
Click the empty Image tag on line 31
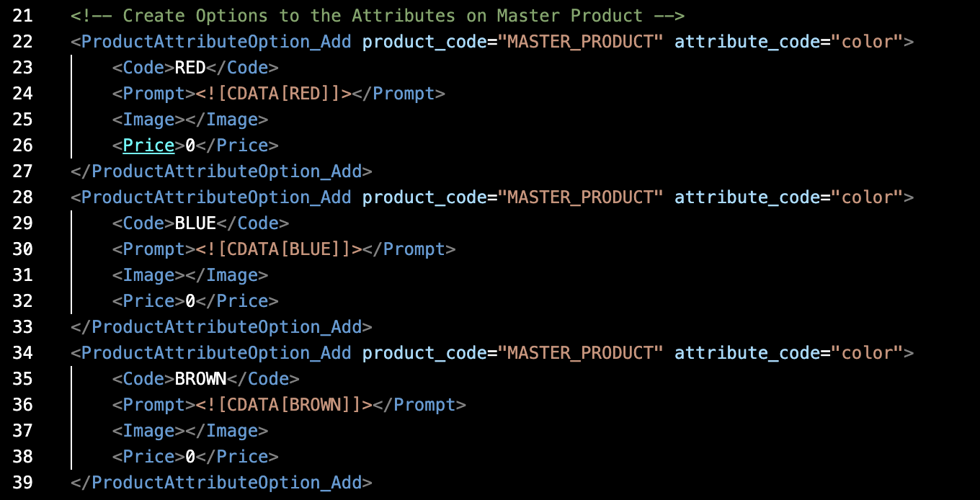coord(190,275)
